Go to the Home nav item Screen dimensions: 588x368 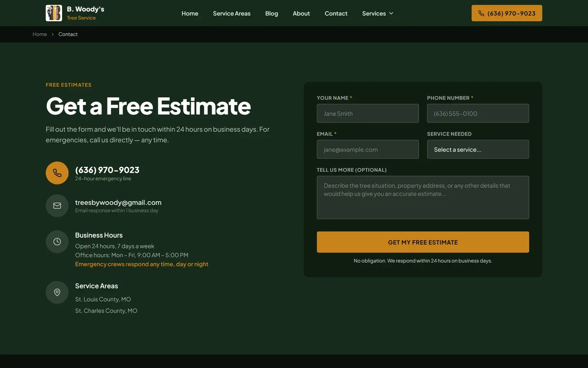[190, 13]
